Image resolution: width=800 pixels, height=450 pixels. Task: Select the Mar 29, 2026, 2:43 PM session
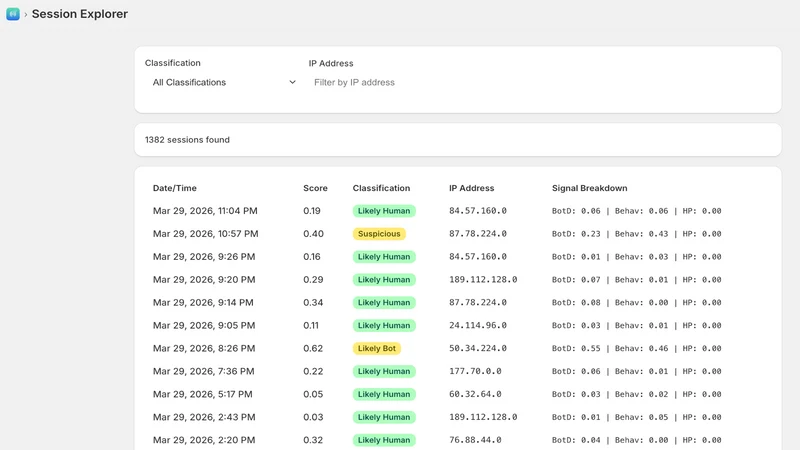pyautogui.click(x=458, y=417)
